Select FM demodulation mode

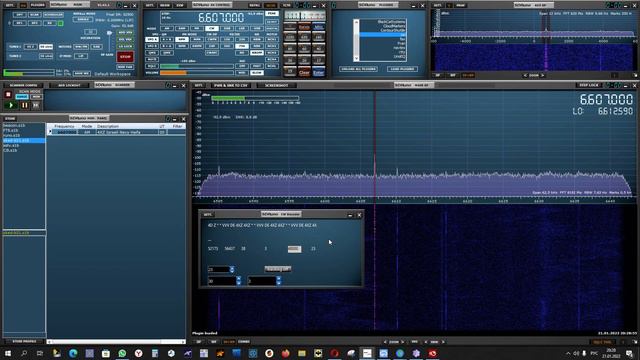[197, 29]
